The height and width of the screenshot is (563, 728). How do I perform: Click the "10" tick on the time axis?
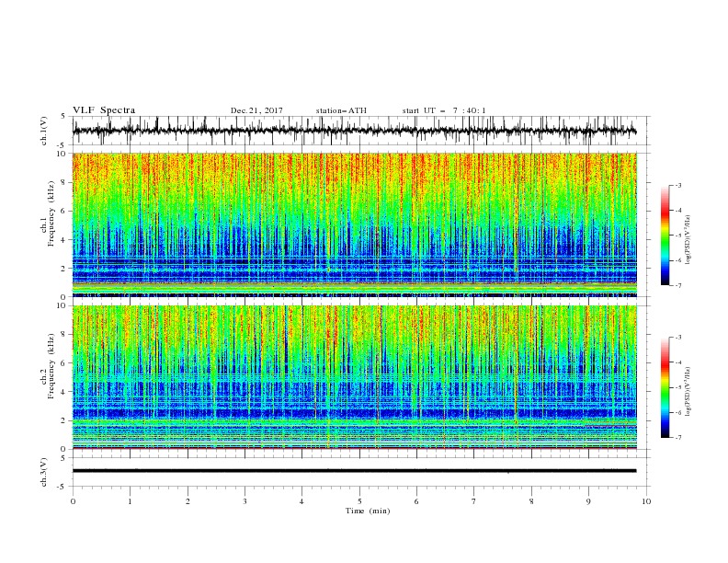pos(646,501)
